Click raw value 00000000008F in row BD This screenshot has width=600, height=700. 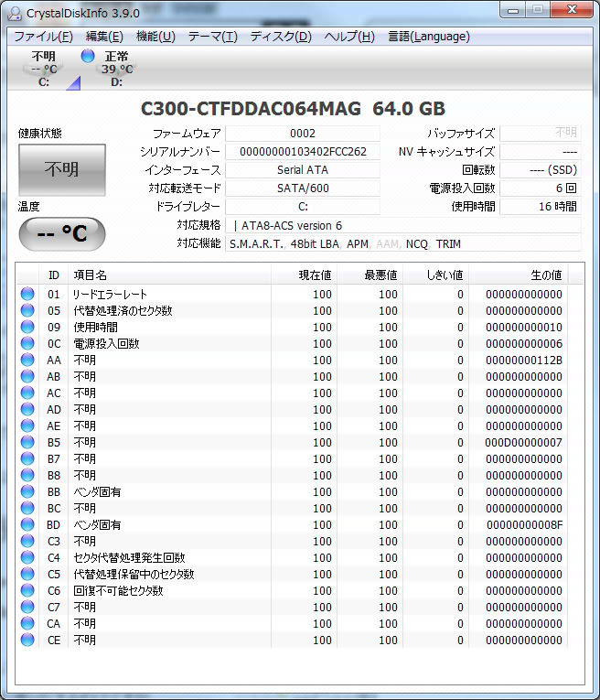pyautogui.click(x=525, y=525)
